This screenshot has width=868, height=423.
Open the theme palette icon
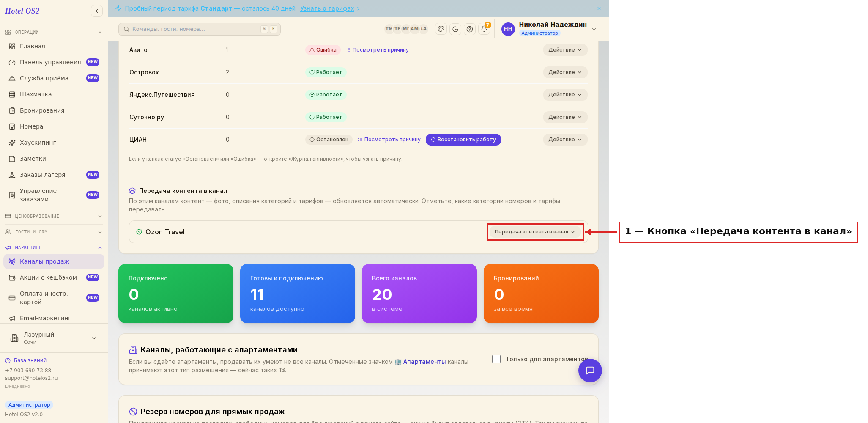click(441, 29)
